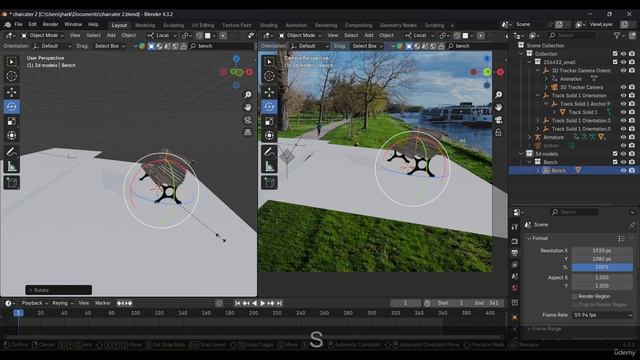
Task: Select the Select Box tool in left viewport
Action: pos(11,62)
